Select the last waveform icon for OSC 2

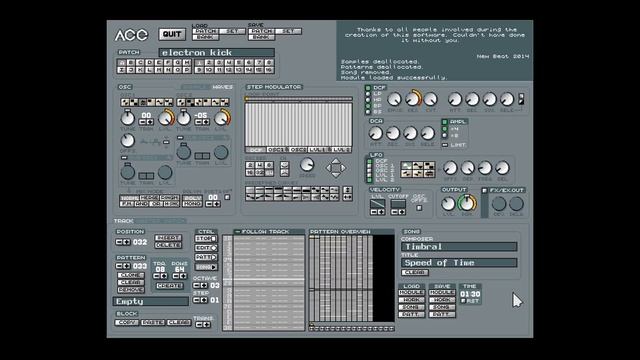click(x=224, y=102)
